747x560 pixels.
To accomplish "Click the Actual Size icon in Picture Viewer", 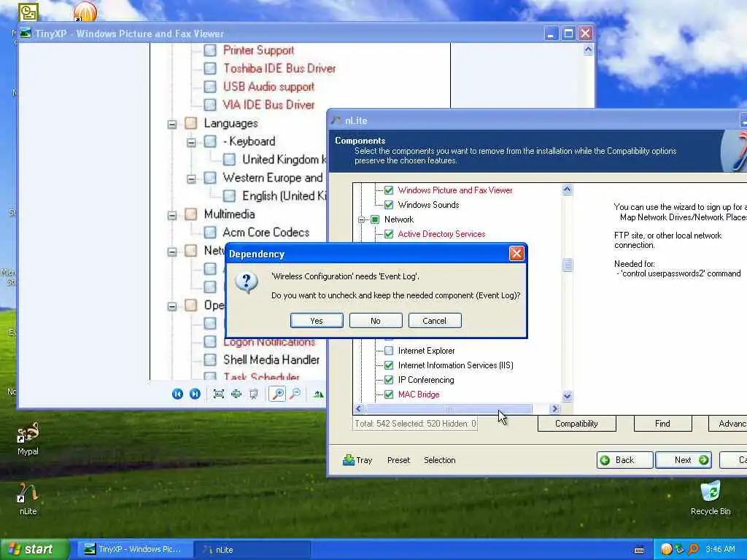I will pos(236,394).
